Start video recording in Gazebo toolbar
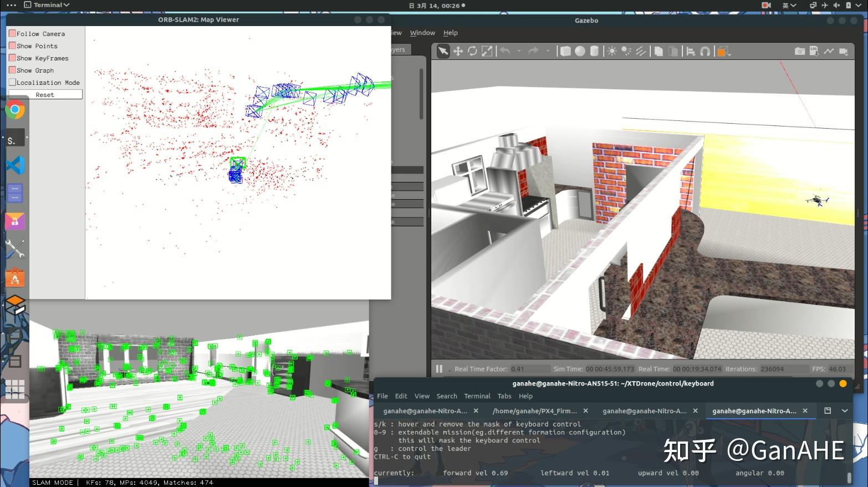Image resolution: width=868 pixels, height=487 pixels. pyautogui.click(x=844, y=52)
